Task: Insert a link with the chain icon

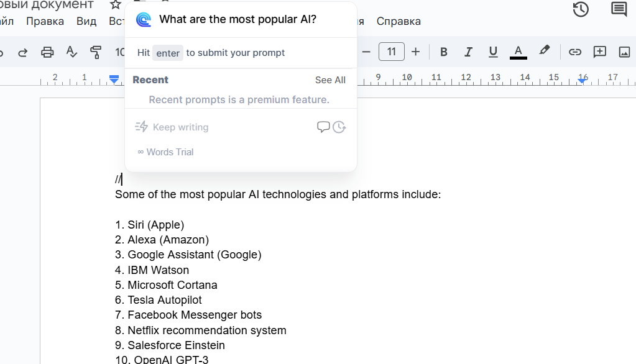Action: point(574,52)
